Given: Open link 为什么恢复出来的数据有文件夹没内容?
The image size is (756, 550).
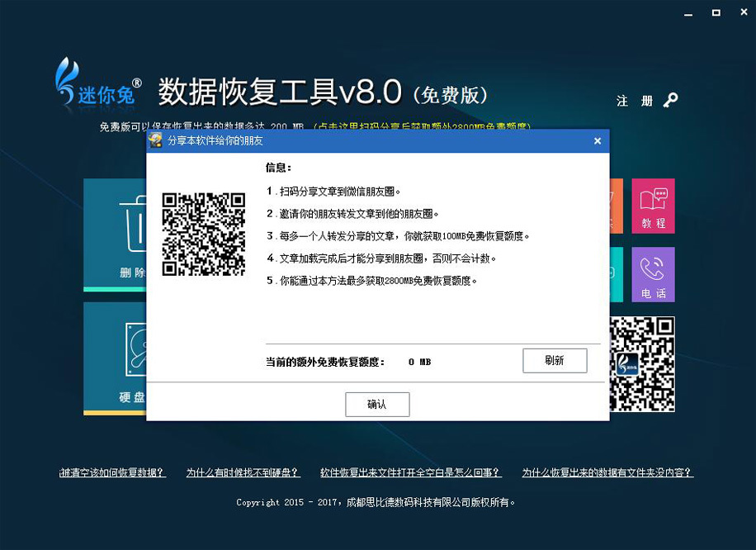Looking at the screenshot, I should pos(607,472).
